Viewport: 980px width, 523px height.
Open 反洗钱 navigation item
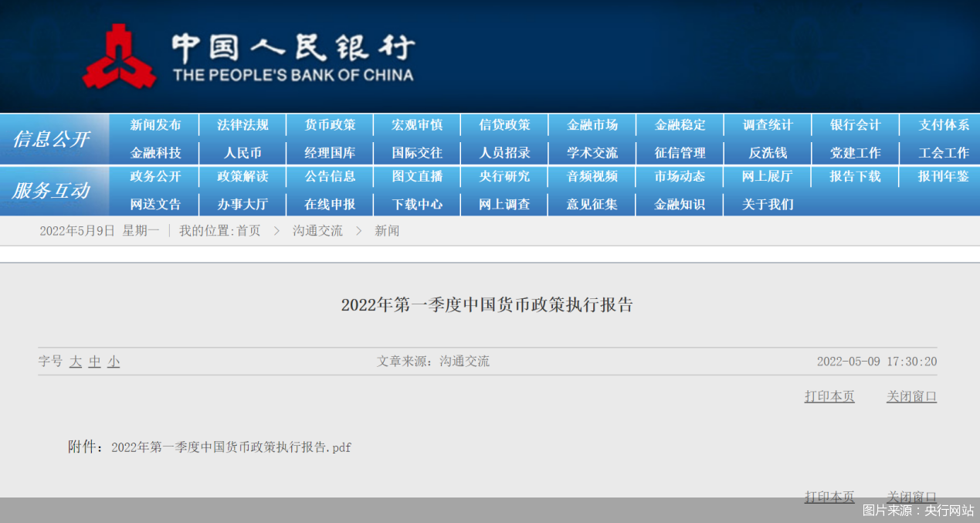pos(768,153)
